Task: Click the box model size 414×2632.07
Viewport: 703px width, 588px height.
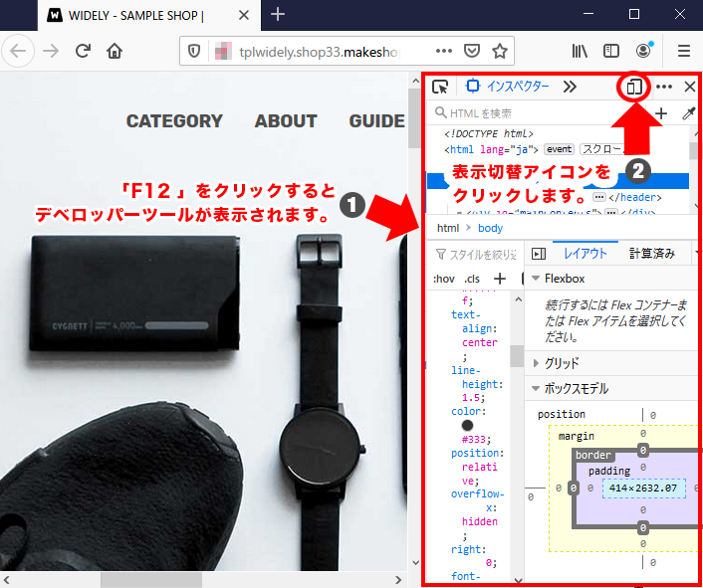Action: click(643, 489)
